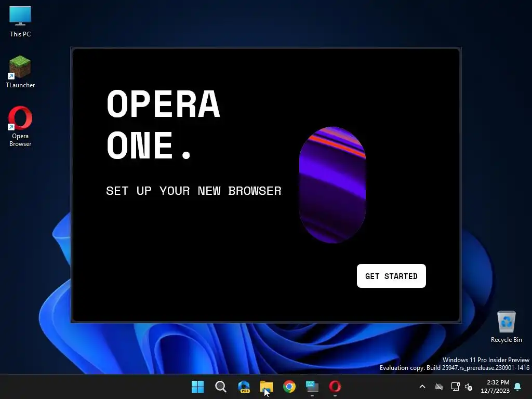532x399 pixels.
Task: Launch Microsoft Edge PRE from taskbar
Action: tap(244, 387)
